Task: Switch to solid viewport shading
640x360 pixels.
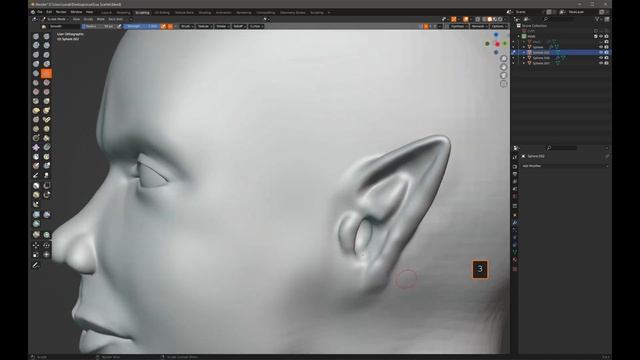Action: pyautogui.click(x=489, y=19)
